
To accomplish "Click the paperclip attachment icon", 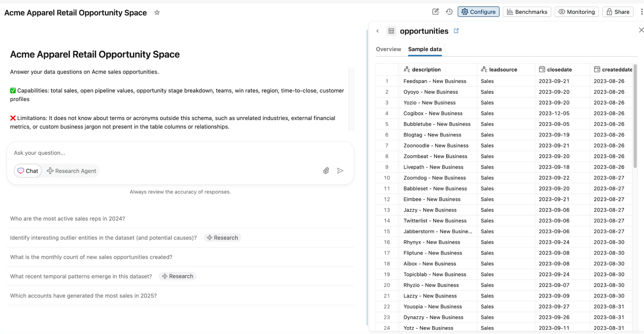I will point(326,171).
